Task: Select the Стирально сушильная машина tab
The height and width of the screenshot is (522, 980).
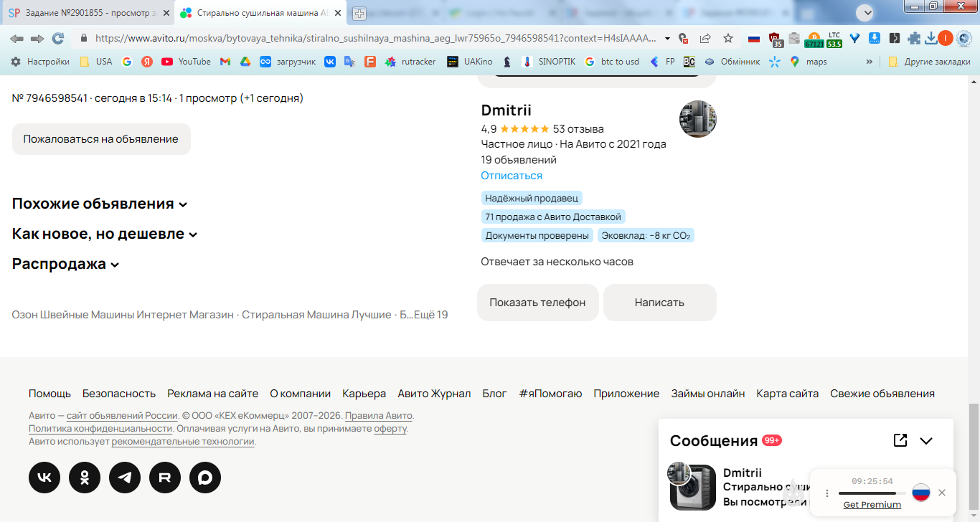Action: pos(261,13)
